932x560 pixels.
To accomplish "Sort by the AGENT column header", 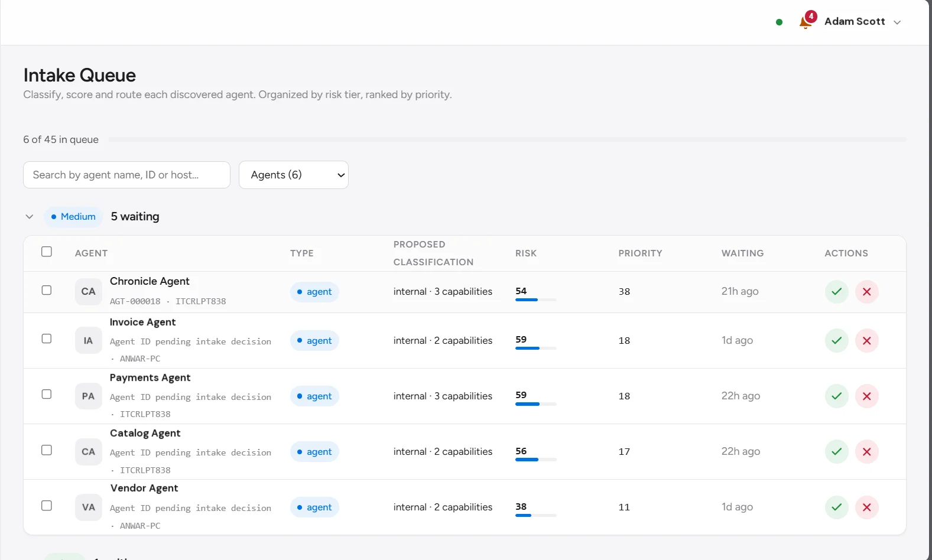I will click(91, 253).
